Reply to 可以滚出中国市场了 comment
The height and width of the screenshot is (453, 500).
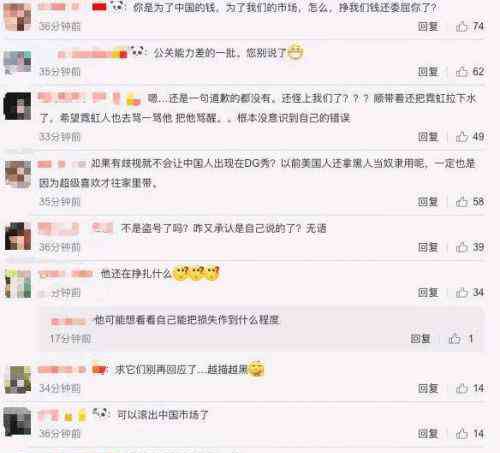point(428,434)
